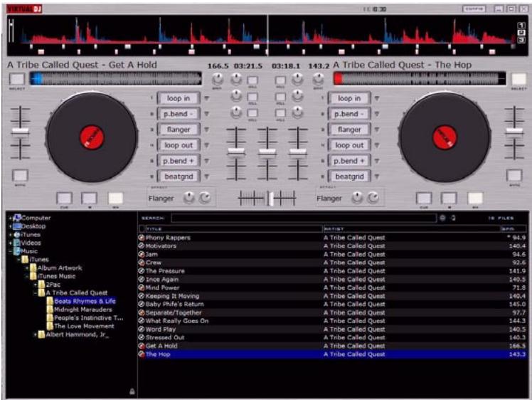Click second Flanger knob on Get A Hold deck
The image size is (532, 400).
[205, 198]
